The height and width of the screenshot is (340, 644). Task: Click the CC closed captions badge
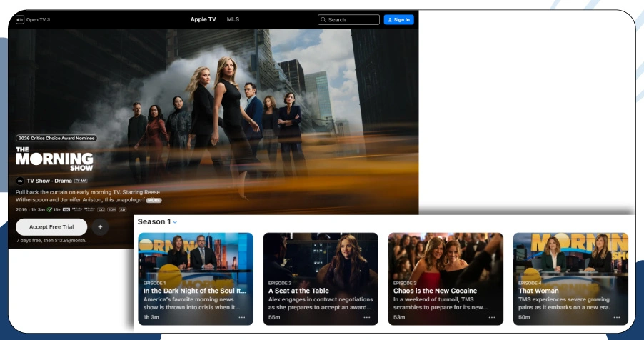[x=101, y=210]
